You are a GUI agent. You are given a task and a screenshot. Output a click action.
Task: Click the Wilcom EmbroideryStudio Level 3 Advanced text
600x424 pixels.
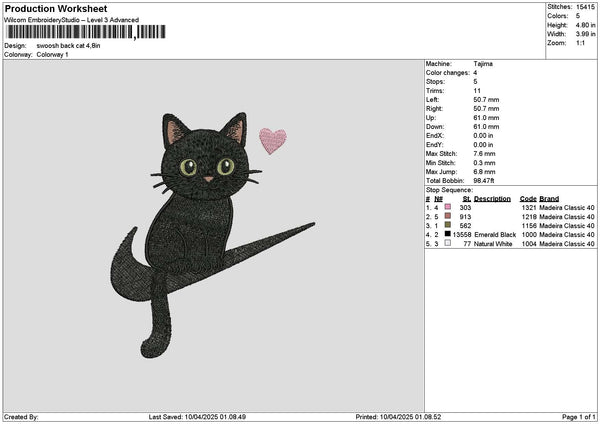pyautogui.click(x=72, y=20)
